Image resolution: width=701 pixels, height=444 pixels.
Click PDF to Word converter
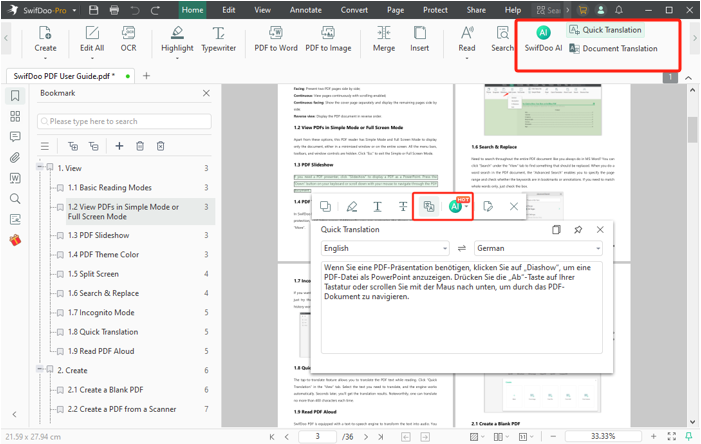275,39
